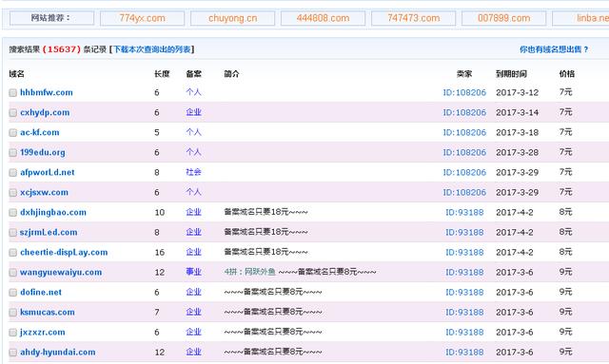Tick the dxhjingbao.com checkbox
The image size is (609, 364).
click(x=12, y=213)
